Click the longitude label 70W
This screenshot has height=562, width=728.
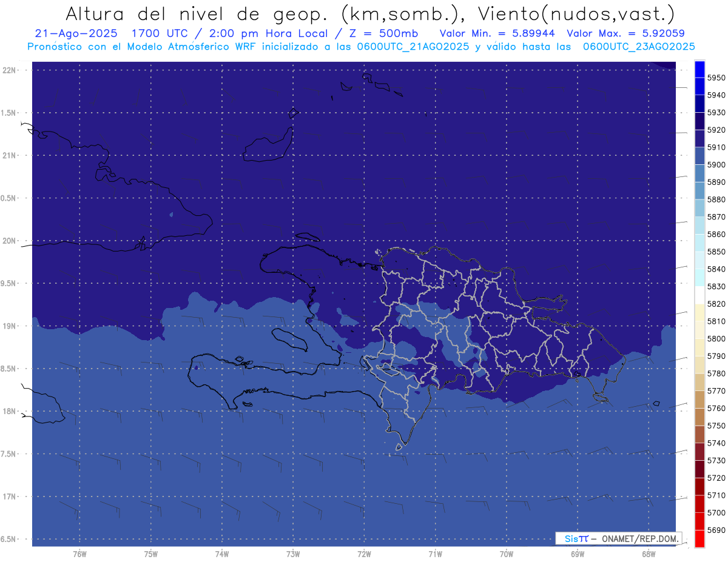(x=507, y=554)
